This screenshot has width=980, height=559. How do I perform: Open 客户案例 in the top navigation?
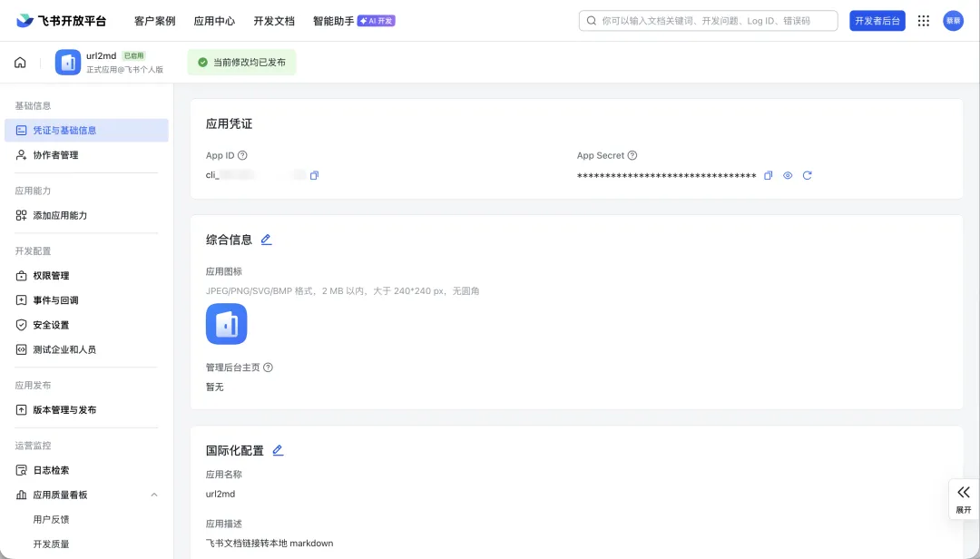(154, 19)
